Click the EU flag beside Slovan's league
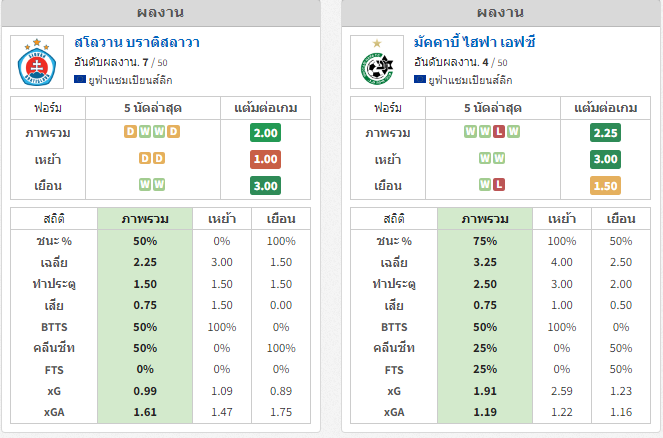The height and width of the screenshot is (438, 663). click(x=80, y=79)
